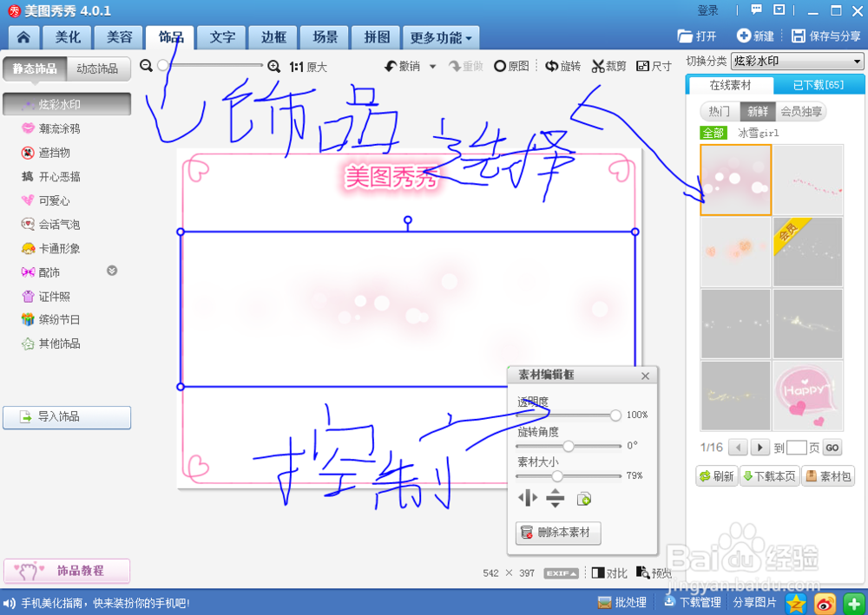
Task: Open the 切换分类 combo box
Action: tap(797, 61)
